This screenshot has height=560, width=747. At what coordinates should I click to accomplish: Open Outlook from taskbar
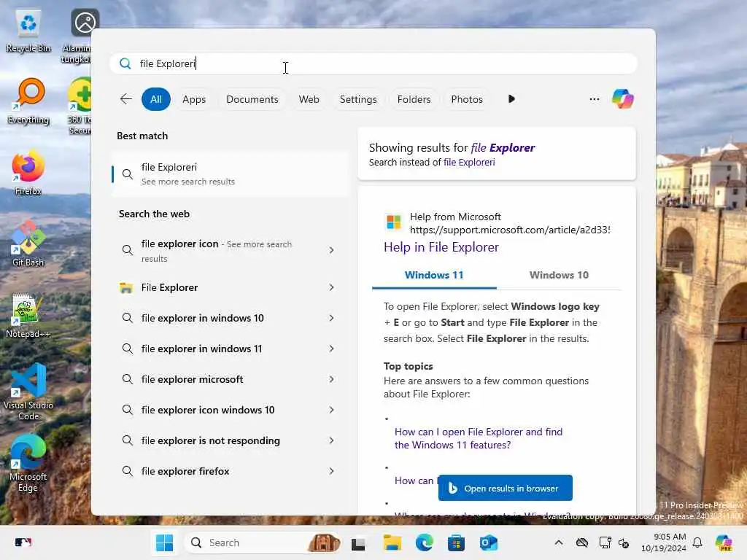coord(488,542)
